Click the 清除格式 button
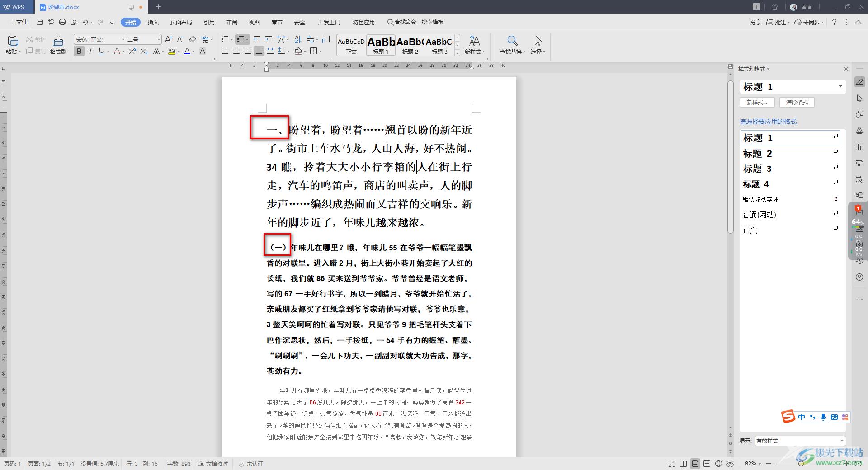The height and width of the screenshot is (470, 868). point(797,103)
